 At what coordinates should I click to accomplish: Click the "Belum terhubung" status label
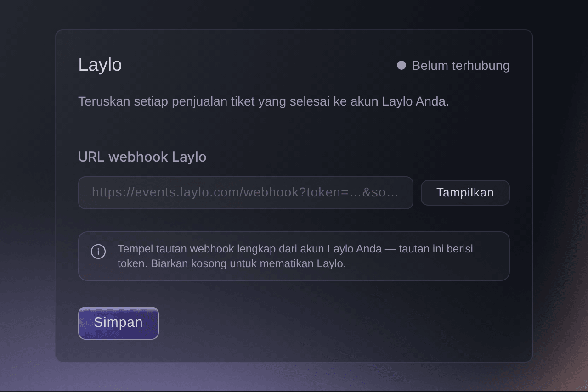(461, 66)
